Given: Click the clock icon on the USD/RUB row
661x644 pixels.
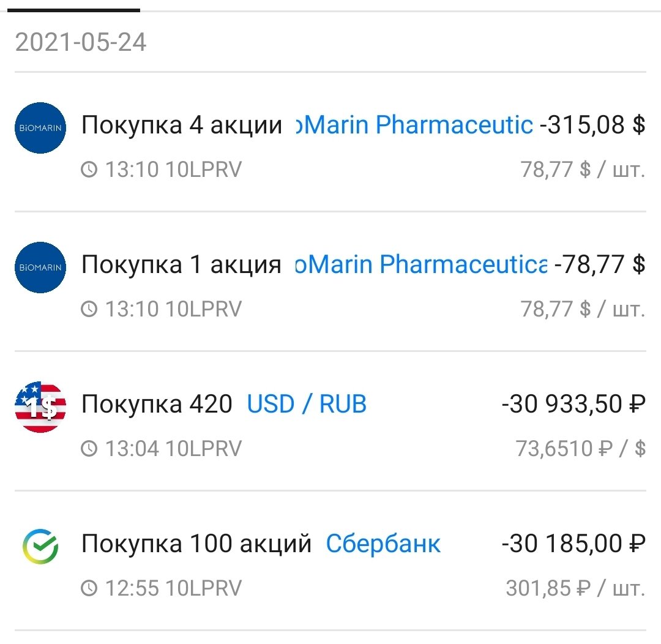Looking at the screenshot, I should pos(91,449).
